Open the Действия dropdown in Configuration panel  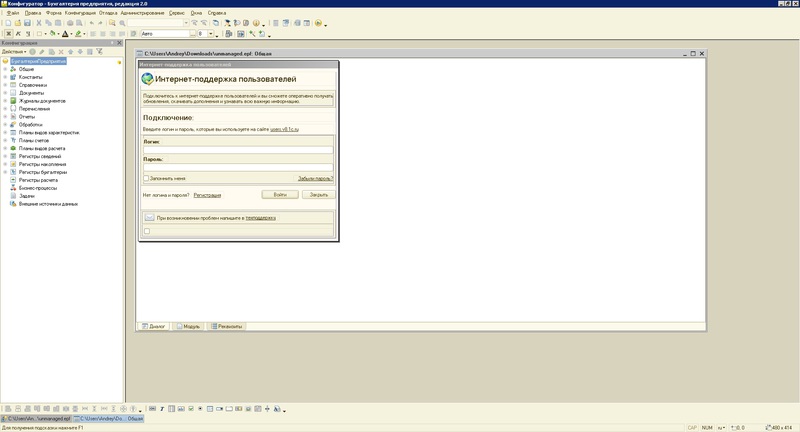(x=14, y=52)
